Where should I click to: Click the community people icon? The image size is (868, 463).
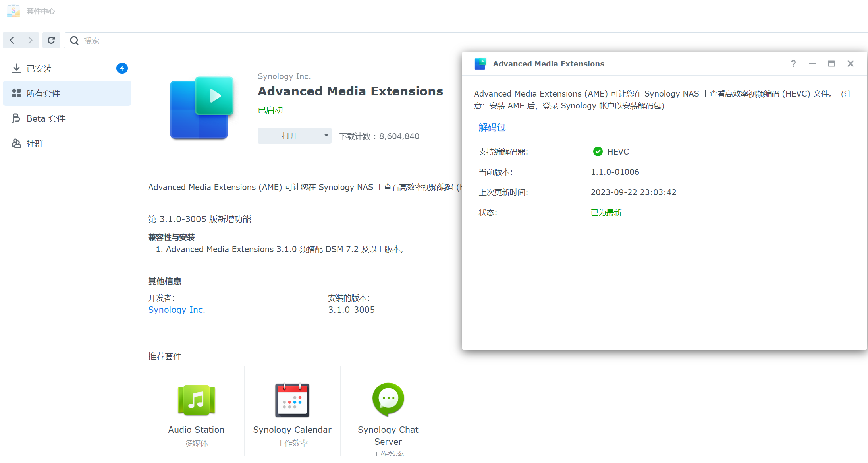(x=16, y=143)
